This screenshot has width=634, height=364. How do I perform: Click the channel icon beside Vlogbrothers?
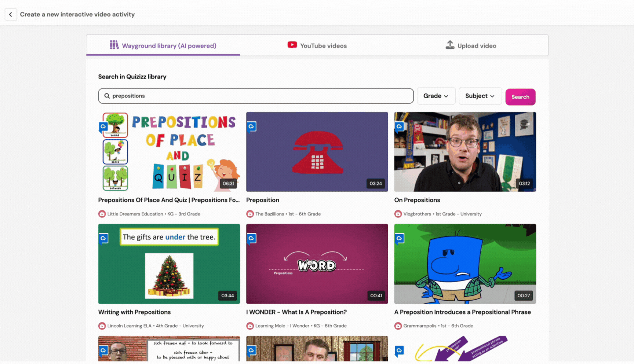(398, 214)
